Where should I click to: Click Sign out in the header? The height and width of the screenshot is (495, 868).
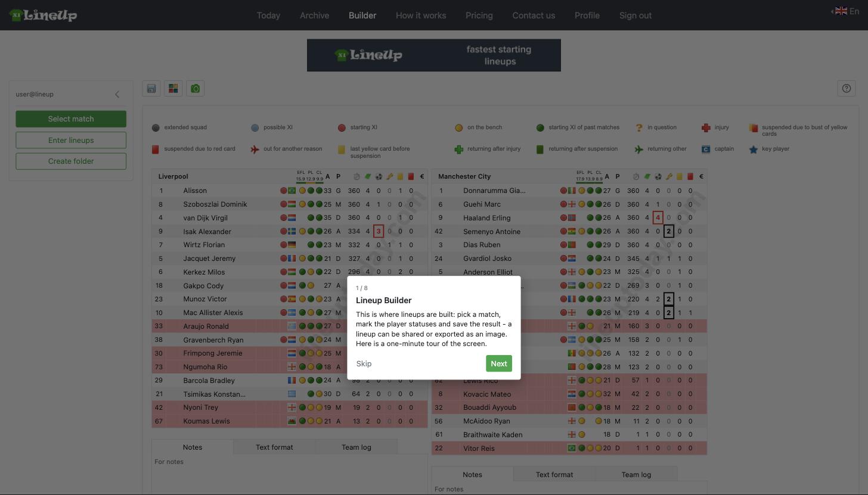click(635, 15)
